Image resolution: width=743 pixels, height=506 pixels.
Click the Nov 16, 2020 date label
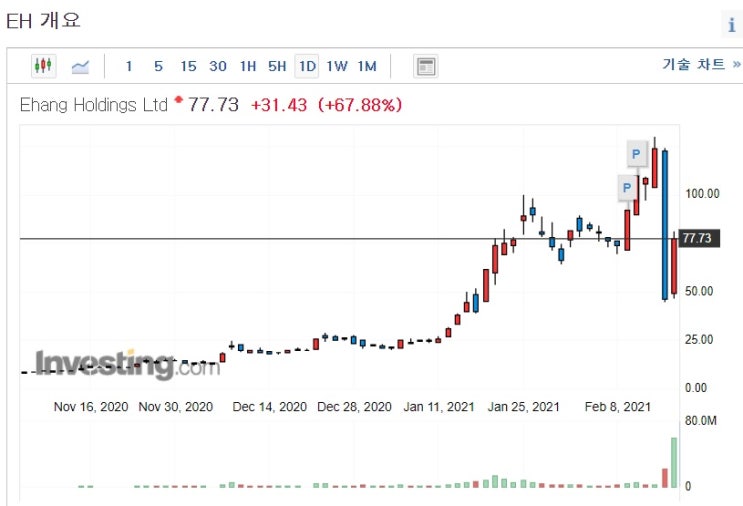pyautogui.click(x=91, y=407)
